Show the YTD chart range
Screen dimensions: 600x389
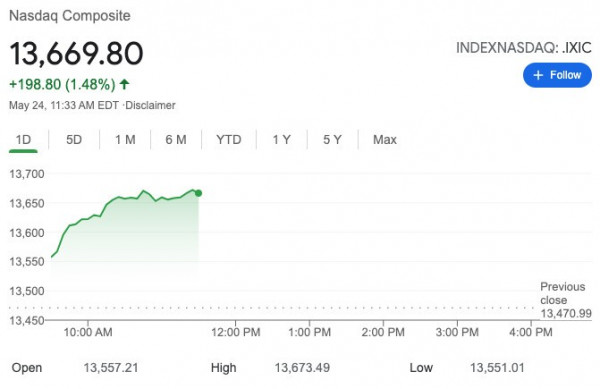click(x=228, y=140)
